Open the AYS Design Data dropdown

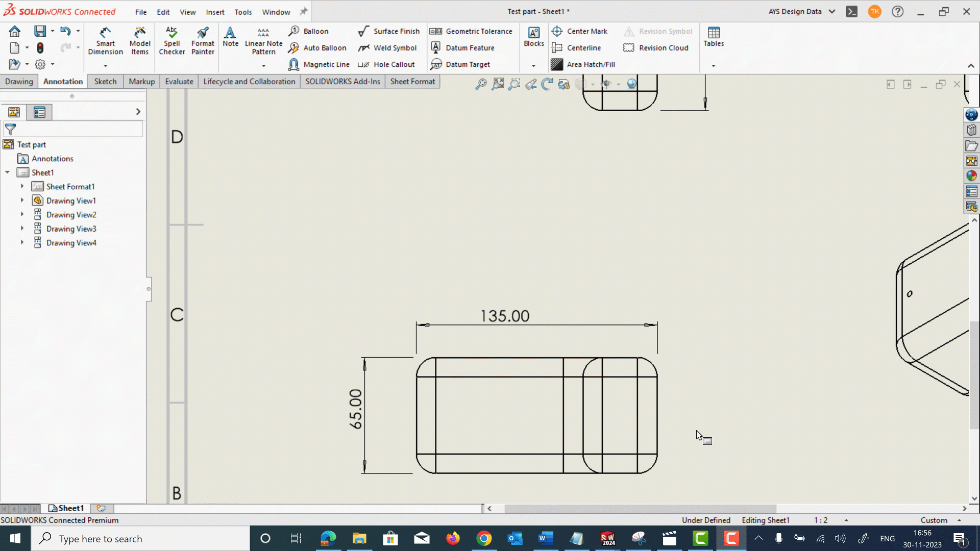click(x=832, y=11)
